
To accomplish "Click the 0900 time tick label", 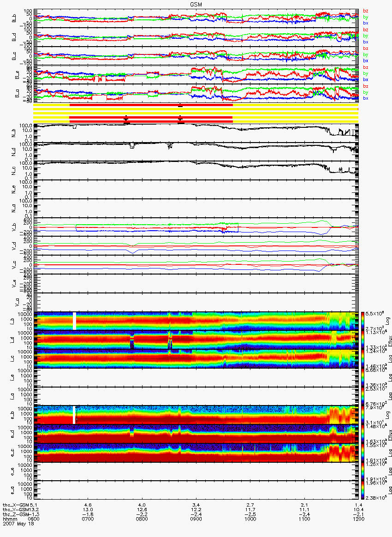I will pos(196,519).
